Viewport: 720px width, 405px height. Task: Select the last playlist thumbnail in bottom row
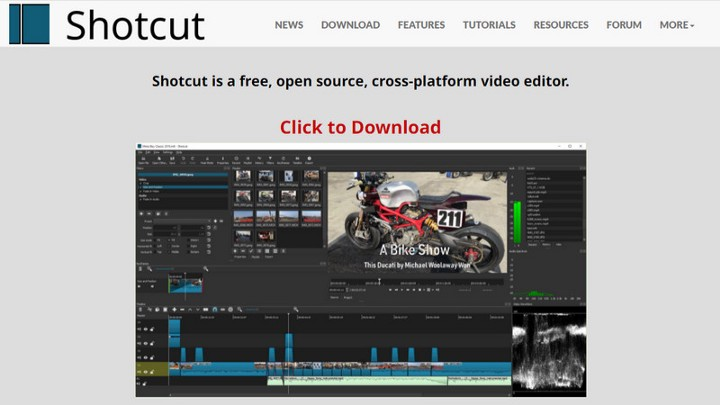click(x=266, y=236)
